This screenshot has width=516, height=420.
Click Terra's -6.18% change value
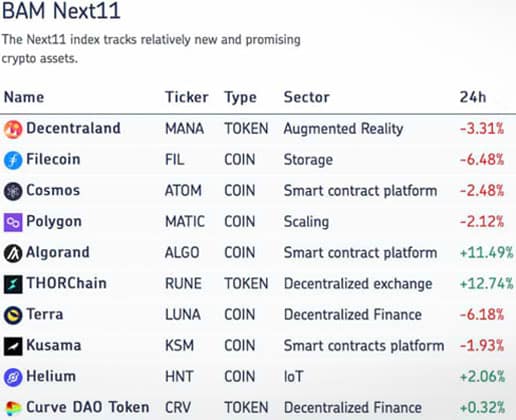[482, 315]
